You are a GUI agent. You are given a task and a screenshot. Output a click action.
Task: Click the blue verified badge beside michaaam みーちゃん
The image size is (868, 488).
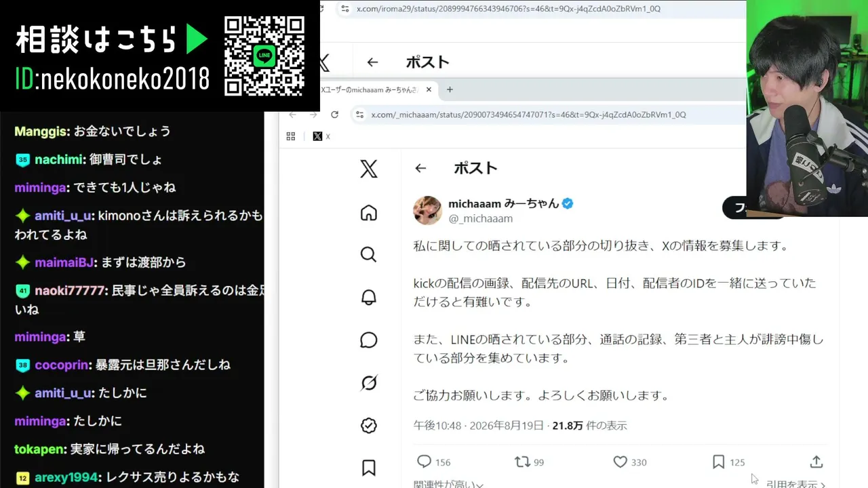(568, 203)
